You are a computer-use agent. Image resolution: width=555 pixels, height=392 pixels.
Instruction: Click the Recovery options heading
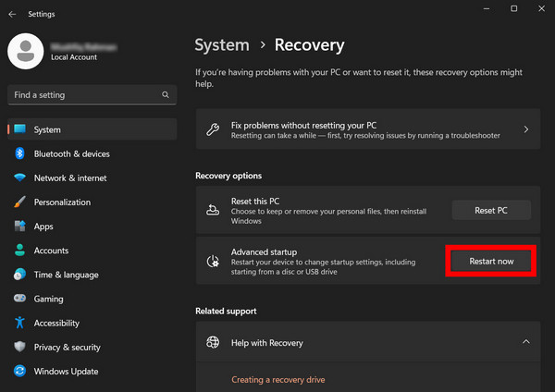(x=228, y=176)
